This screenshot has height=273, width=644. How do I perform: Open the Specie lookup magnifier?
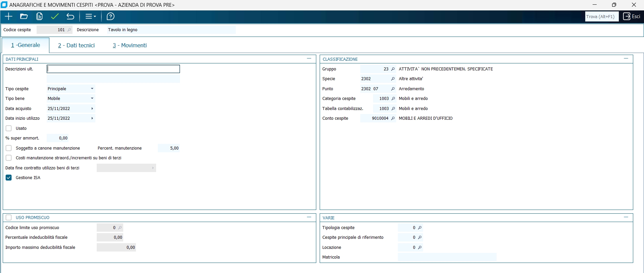click(x=393, y=79)
